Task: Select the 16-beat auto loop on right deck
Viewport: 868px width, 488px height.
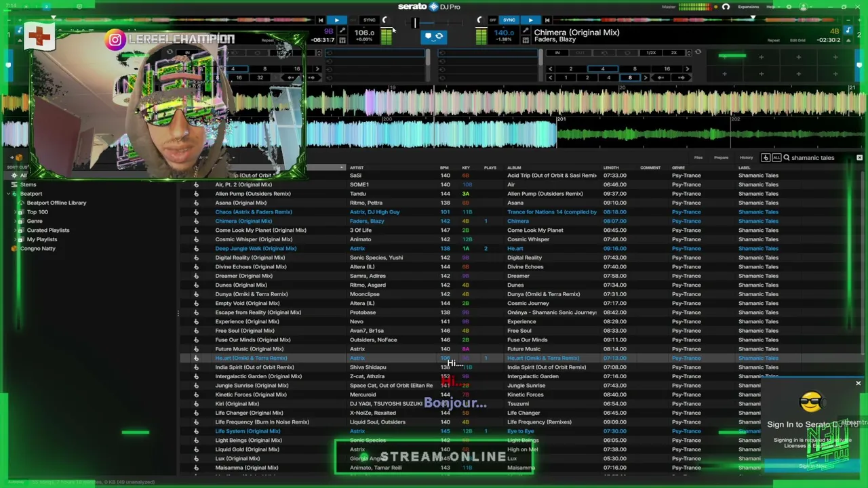Action: tap(667, 69)
